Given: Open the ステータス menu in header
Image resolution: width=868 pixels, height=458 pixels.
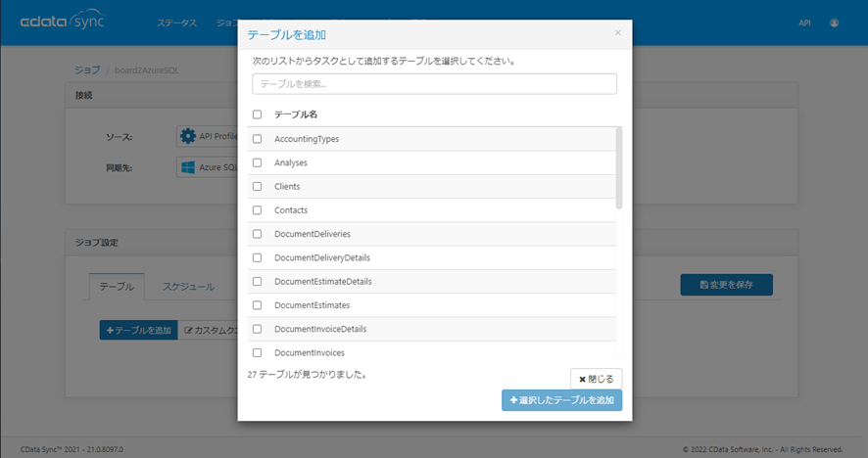Looking at the screenshot, I should pyautogui.click(x=176, y=23).
